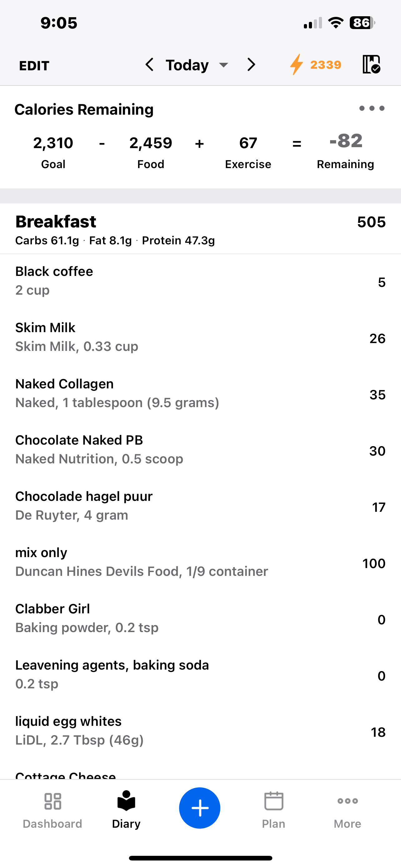The width and height of the screenshot is (401, 868).
Task: Open the Naked Collagen entry
Action: coord(200,394)
